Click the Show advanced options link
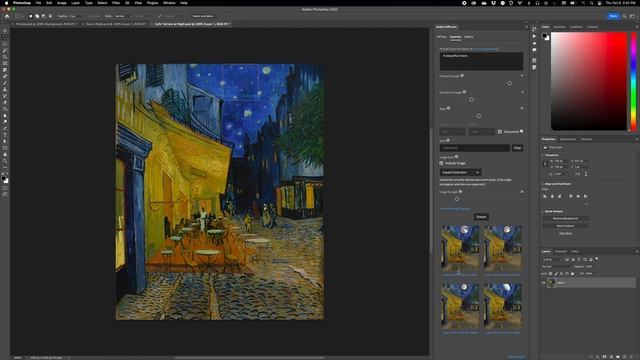The height and width of the screenshot is (360, 640). 455,209
